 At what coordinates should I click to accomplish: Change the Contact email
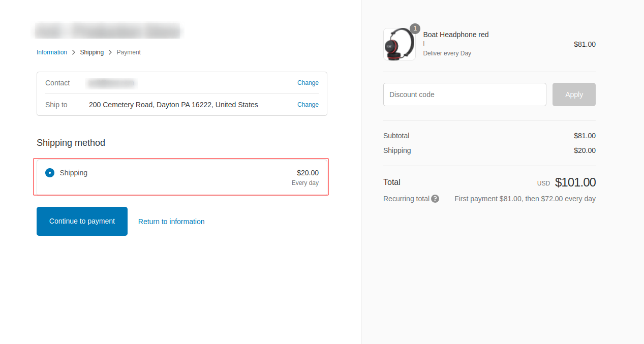(x=308, y=83)
